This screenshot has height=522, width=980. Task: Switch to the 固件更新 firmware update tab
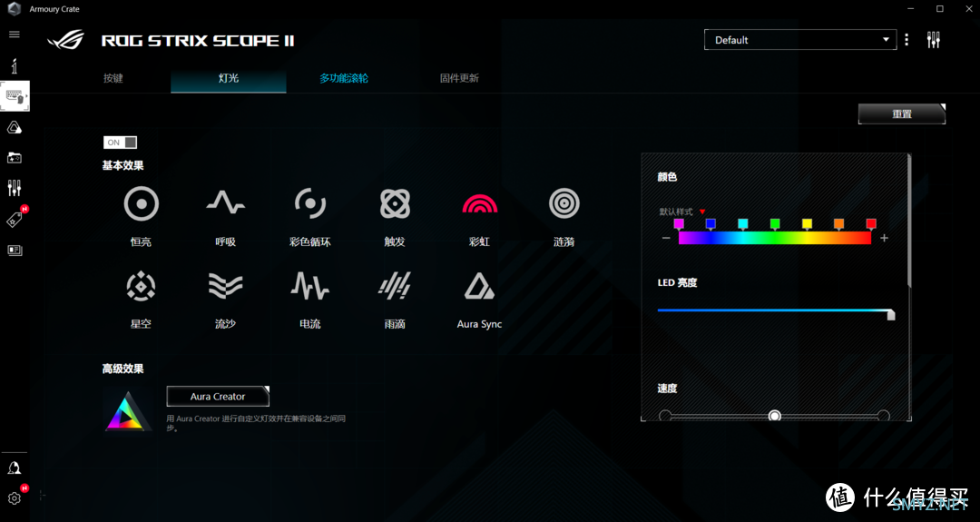[x=459, y=78]
